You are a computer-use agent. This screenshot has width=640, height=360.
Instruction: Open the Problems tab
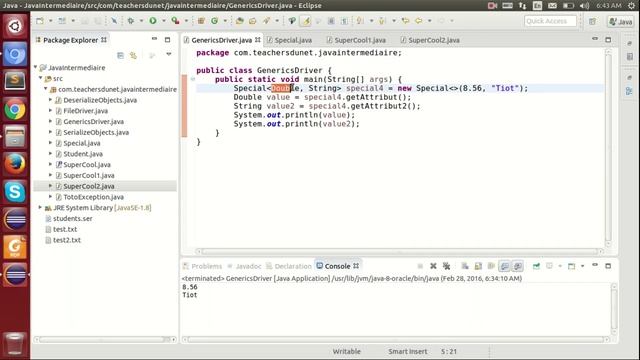pos(202,266)
